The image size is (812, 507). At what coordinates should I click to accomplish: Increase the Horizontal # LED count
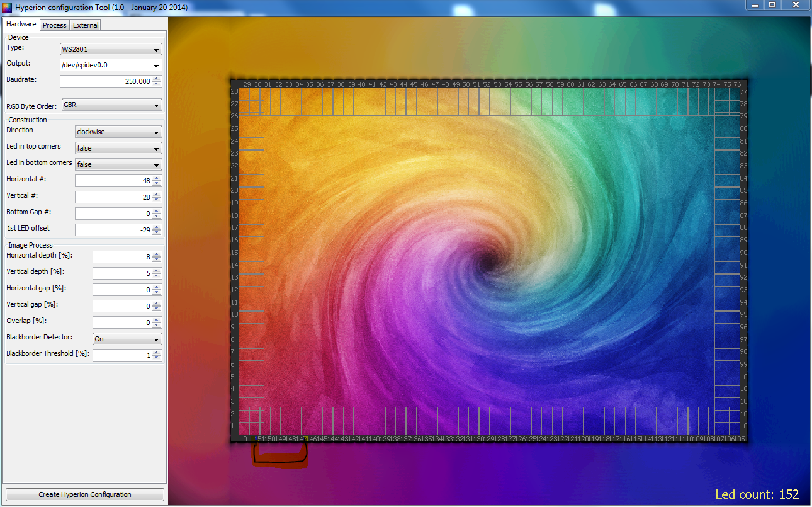coord(157,178)
